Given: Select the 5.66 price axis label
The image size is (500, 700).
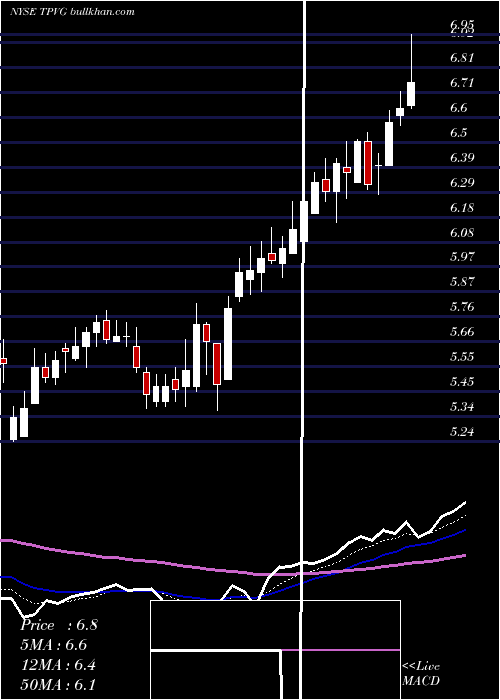Looking at the screenshot, I should pos(462,332).
